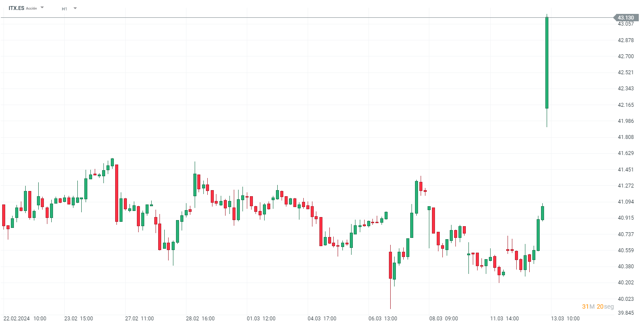Viewport: 644px width, 326px height.
Task: Click the tall green gap-up candle
Action: (547, 63)
